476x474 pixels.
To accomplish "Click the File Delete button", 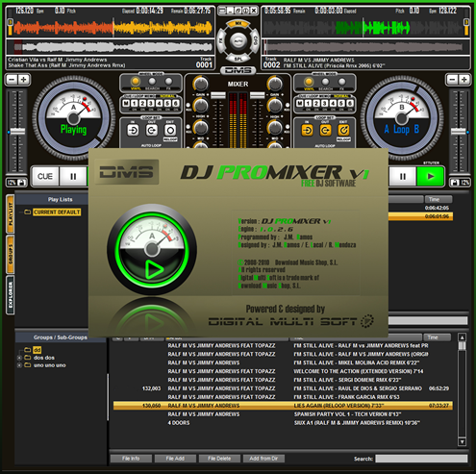I will click(x=219, y=459).
